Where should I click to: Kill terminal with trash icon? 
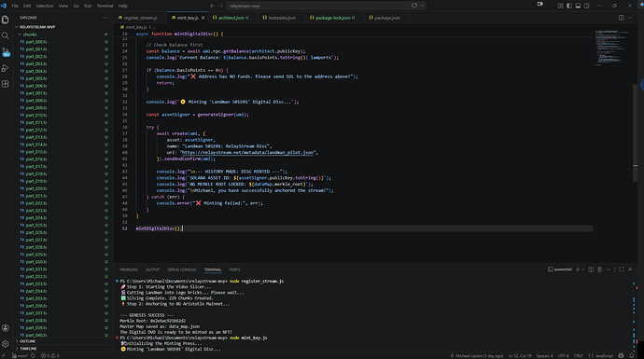(599, 269)
